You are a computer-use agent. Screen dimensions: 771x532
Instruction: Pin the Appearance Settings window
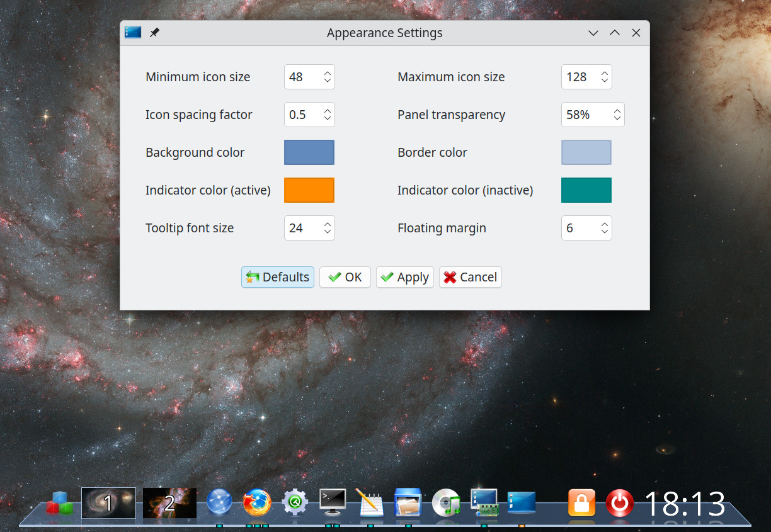coord(154,32)
